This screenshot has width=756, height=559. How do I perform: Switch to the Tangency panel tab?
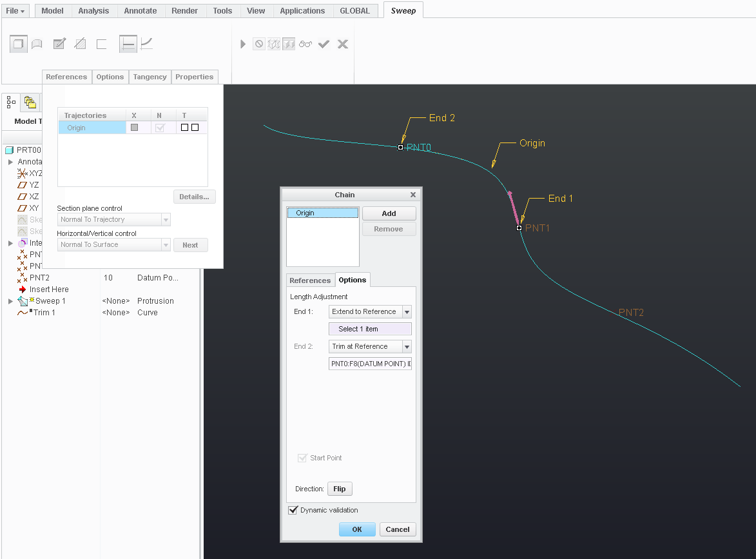click(x=150, y=77)
